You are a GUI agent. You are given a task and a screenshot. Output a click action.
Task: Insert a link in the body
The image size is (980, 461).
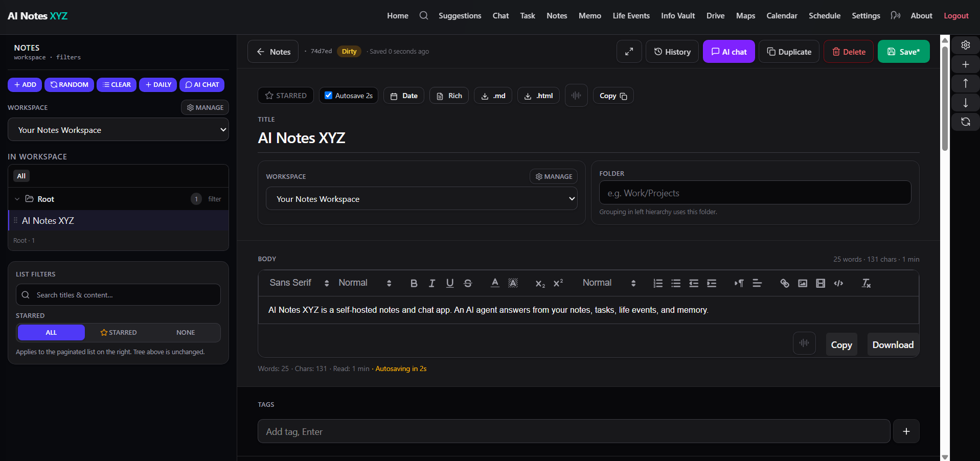(785, 283)
